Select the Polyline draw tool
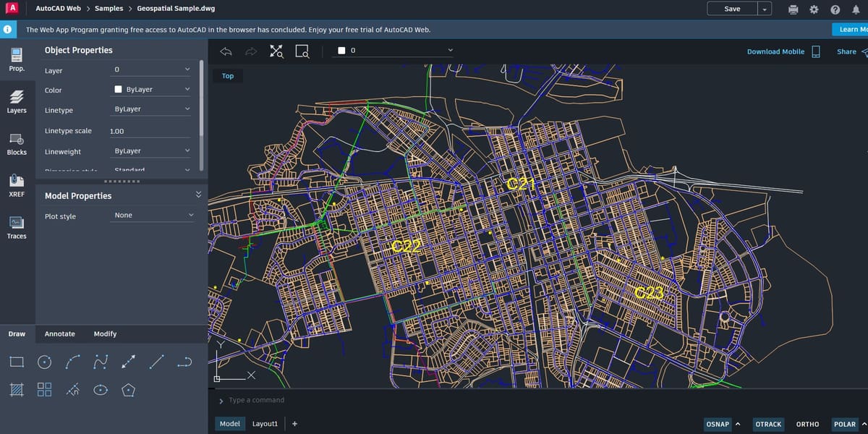Image resolution: width=868 pixels, height=434 pixels. click(185, 361)
